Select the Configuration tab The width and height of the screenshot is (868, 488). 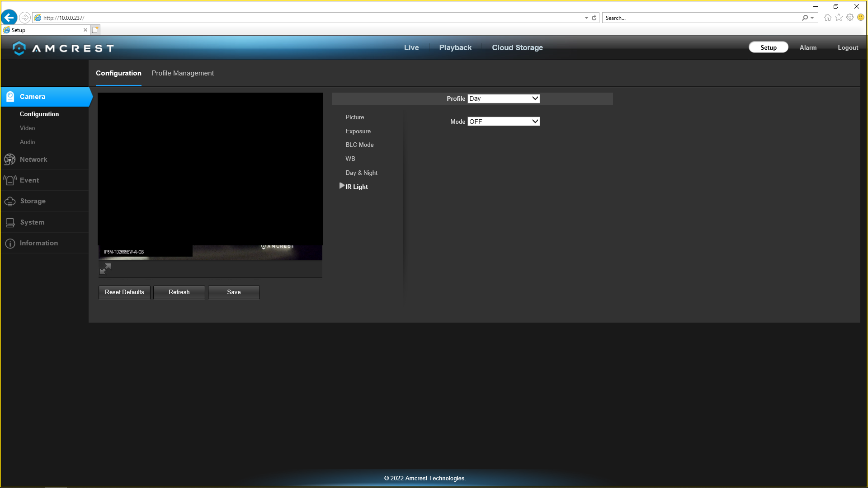118,73
